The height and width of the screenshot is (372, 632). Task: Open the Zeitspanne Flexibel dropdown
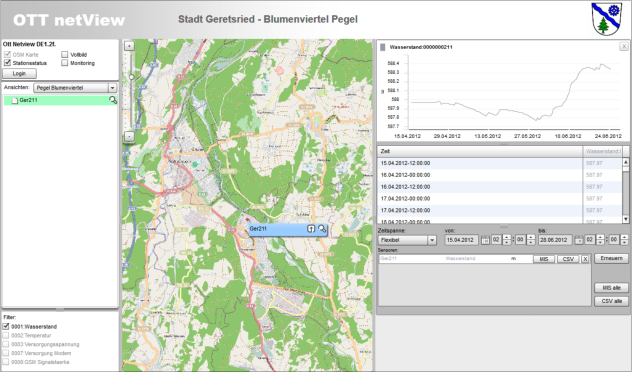[x=407, y=240]
